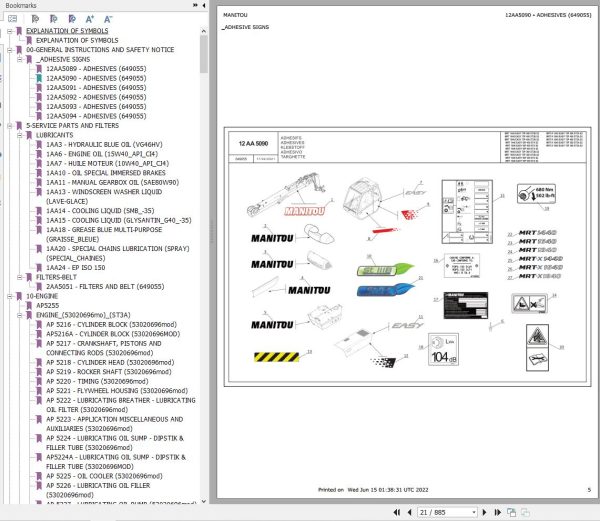Screen dimensions: 600x521
Task: Collapse the FILTERS-BELT tree node
Action: (20, 277)
